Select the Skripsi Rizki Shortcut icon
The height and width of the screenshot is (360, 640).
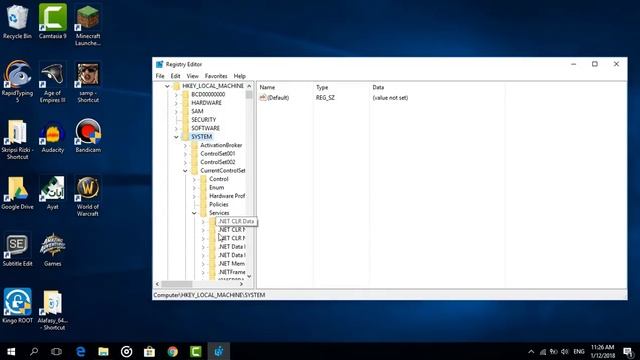(17, 139)
